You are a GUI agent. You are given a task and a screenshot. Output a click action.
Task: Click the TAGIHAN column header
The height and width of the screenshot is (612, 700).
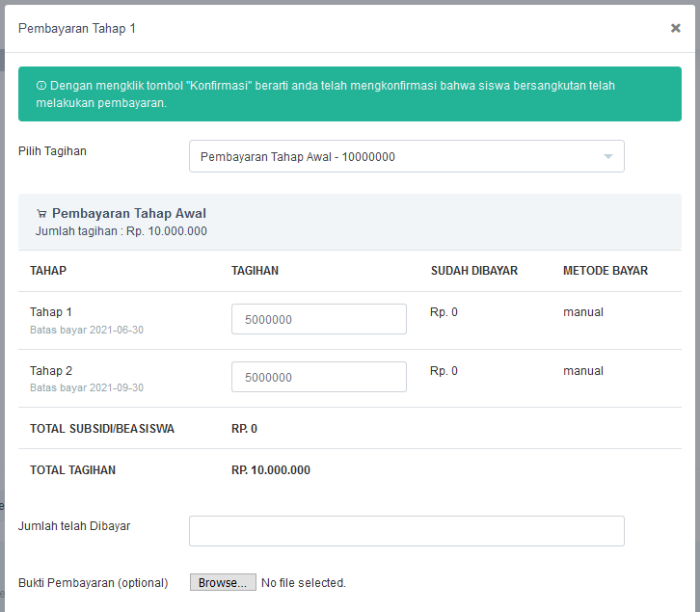(x=255, y=271)
